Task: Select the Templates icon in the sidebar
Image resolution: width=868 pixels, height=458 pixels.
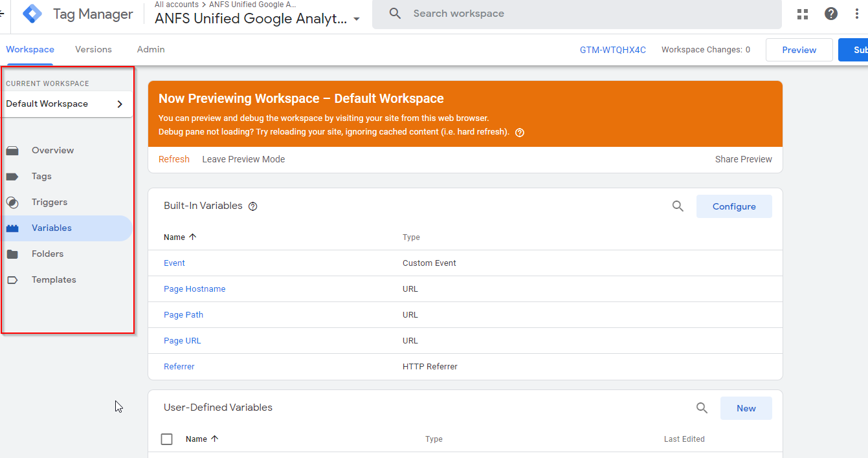Action: (x=14, y=279)
